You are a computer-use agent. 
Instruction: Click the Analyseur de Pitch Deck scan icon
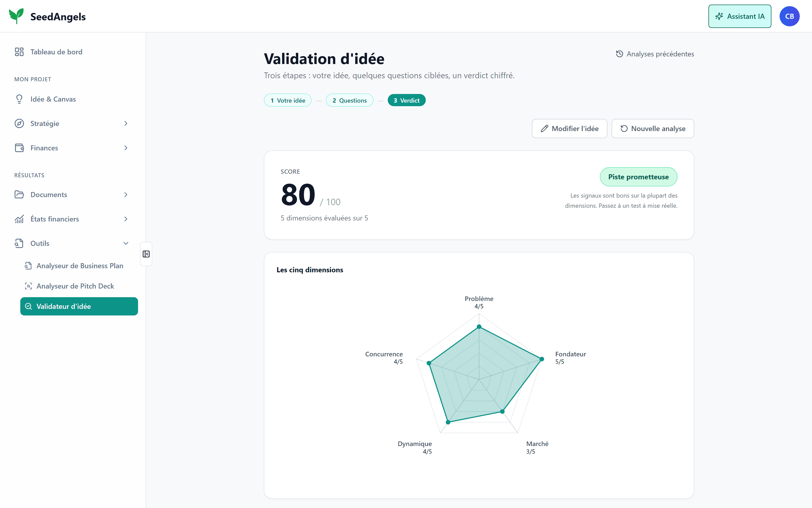coord(28,286)
